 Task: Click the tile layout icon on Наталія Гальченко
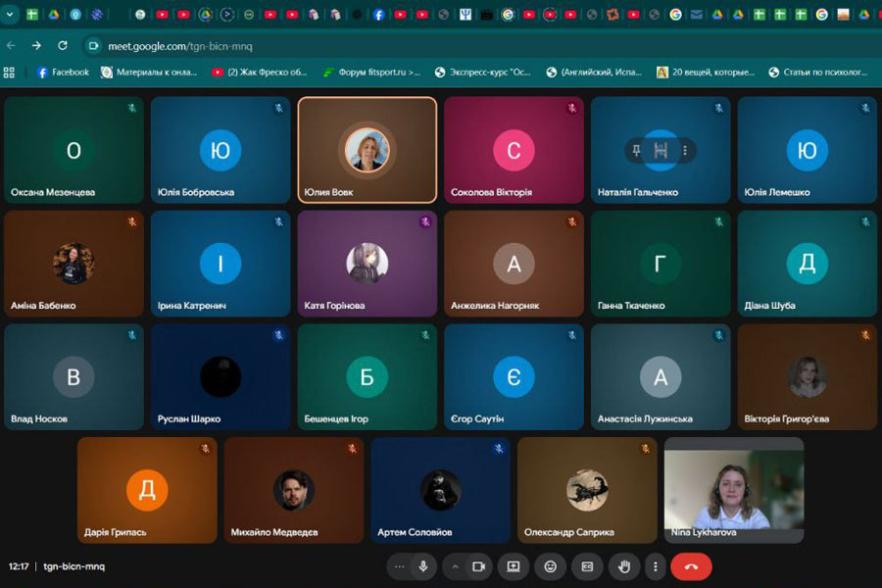coord(661,150)
